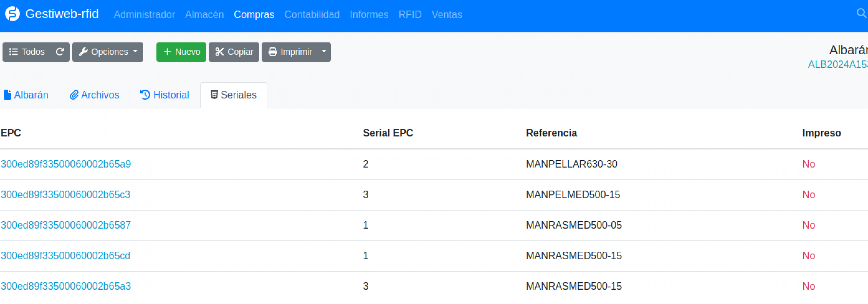The image size is (868, 304).
Task: Click the Todos list button
Action: coord(27,52)
